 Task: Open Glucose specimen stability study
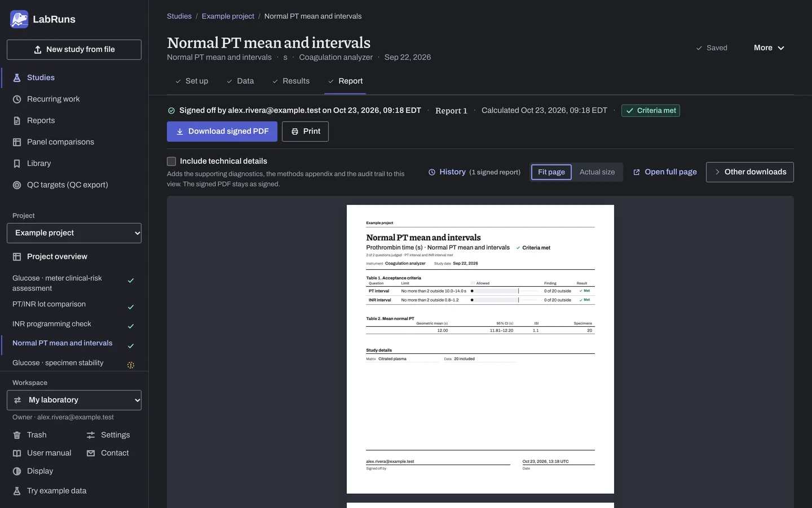74,363
